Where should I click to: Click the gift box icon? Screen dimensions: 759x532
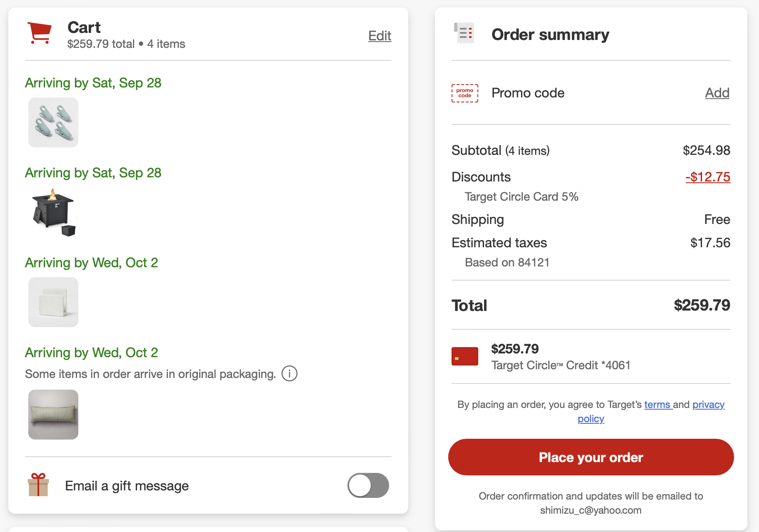38,485
